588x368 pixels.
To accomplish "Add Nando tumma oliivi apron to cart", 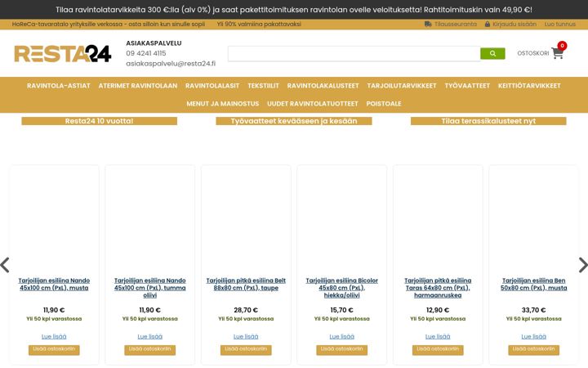I will (x=150, y=350).
